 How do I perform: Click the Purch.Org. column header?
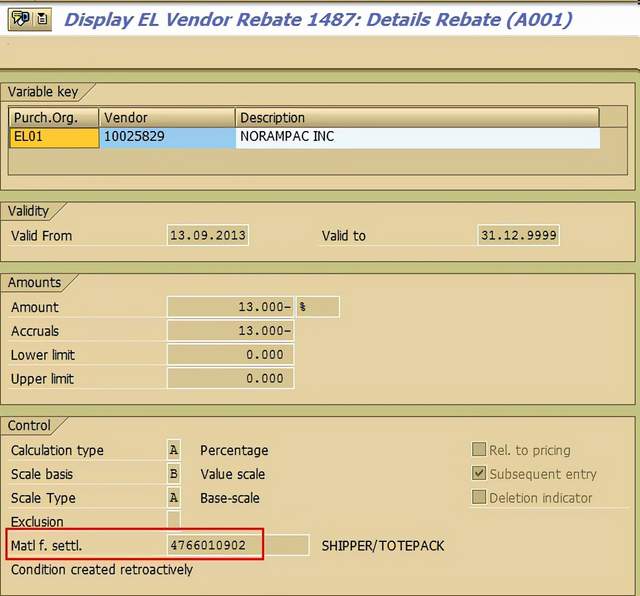(54, 118)
